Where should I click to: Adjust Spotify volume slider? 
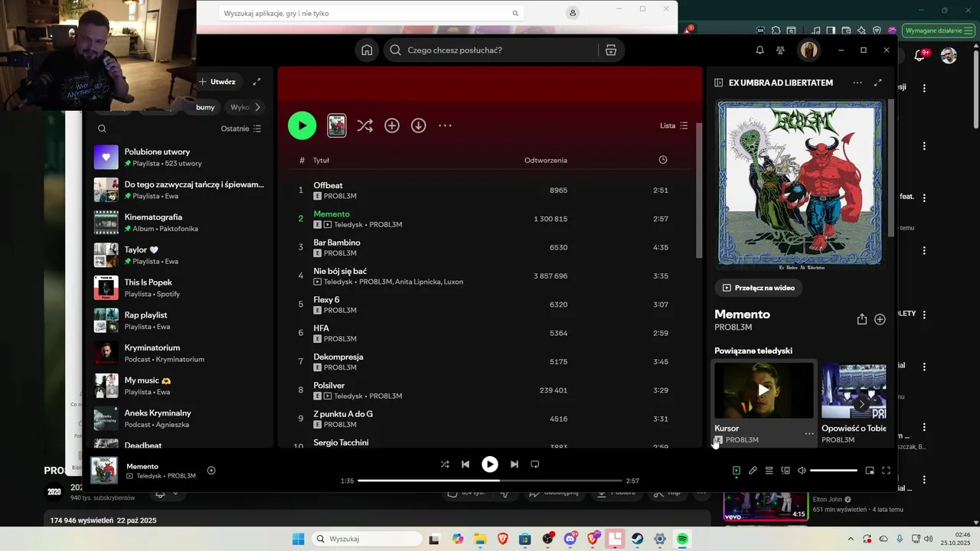[834, 471]
